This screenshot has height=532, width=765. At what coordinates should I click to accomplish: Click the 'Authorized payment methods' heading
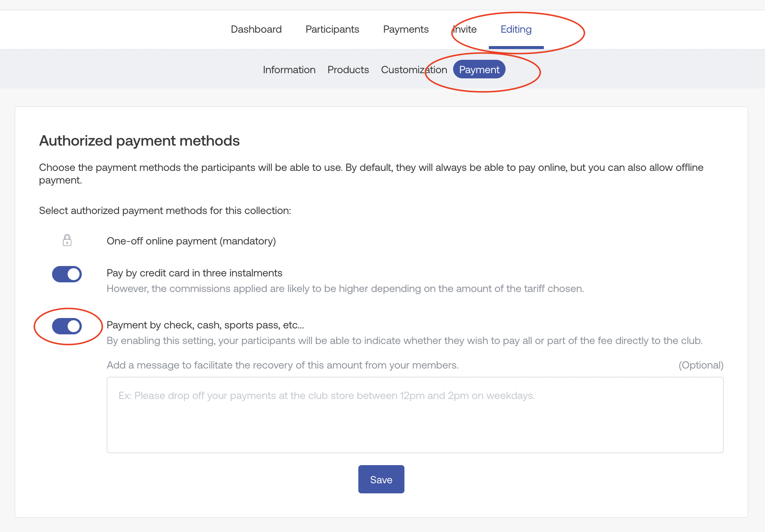(x=139, y=141)
